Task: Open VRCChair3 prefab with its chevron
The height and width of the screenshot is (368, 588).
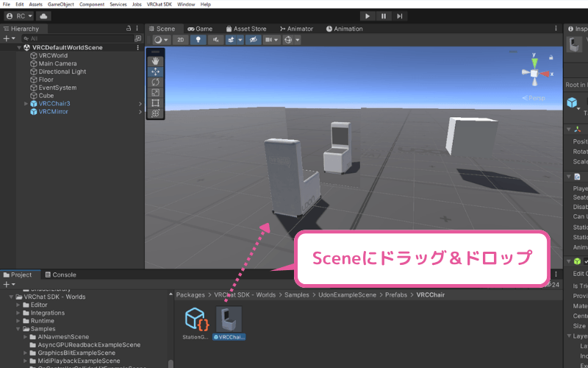Action: click(140, 104)
